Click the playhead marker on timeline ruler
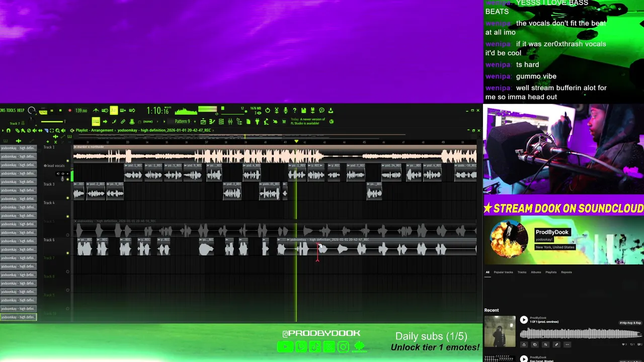Viewport: 644px width, 362px height. coord(296,142)
